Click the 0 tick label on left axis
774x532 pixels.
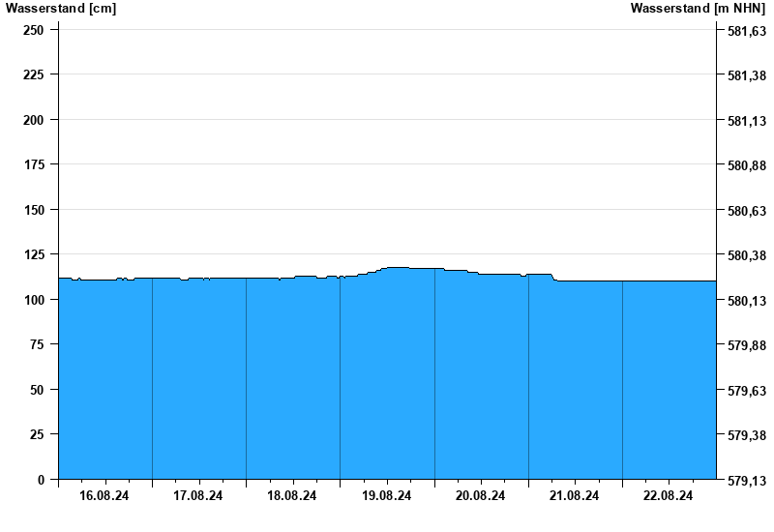click(x=41, y=480)
